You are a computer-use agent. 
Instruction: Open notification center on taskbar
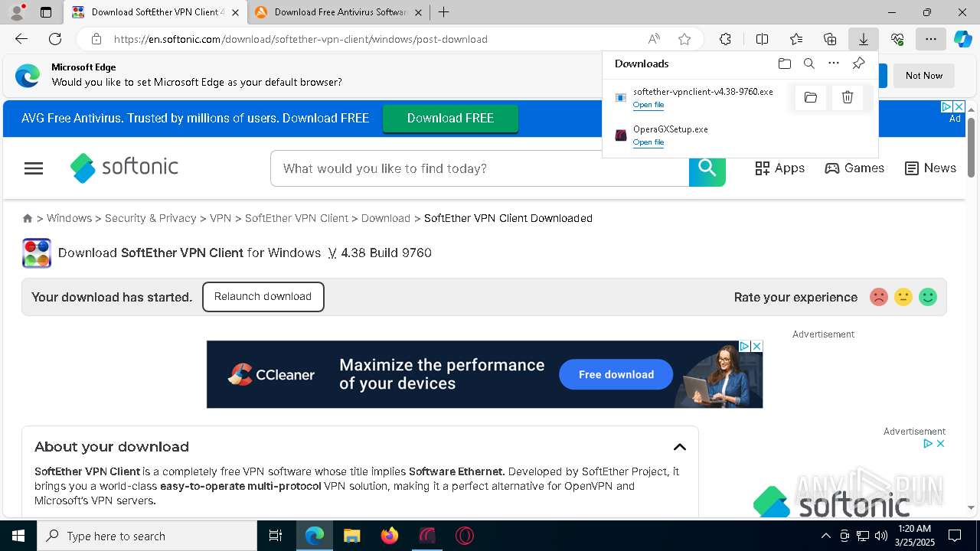955,536
